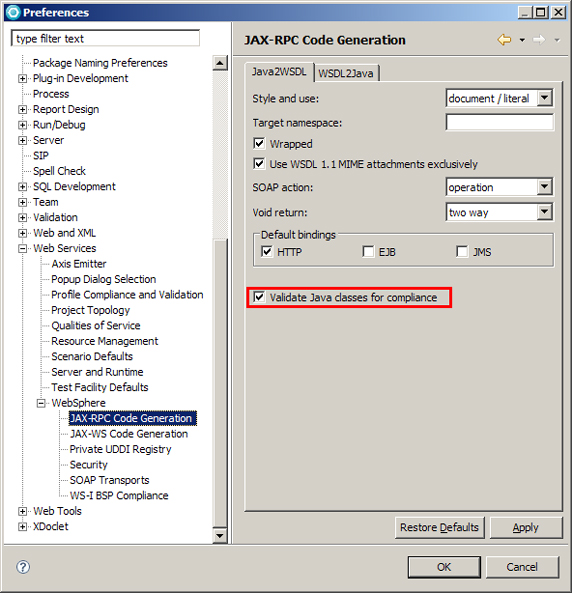Screen dimensions: 572x593
Task: Select Scenario Defaults in the tree
Action: (x=92, y=357)
